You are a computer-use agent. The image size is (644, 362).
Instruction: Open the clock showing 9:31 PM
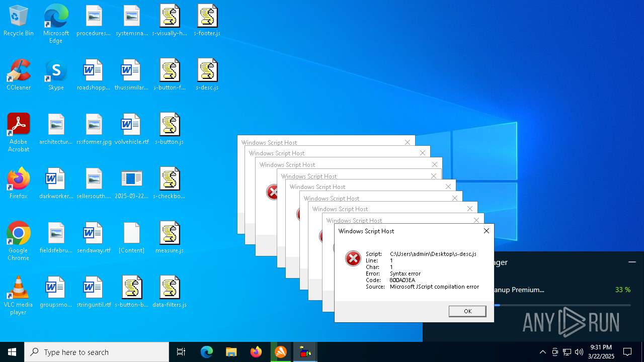601,352
